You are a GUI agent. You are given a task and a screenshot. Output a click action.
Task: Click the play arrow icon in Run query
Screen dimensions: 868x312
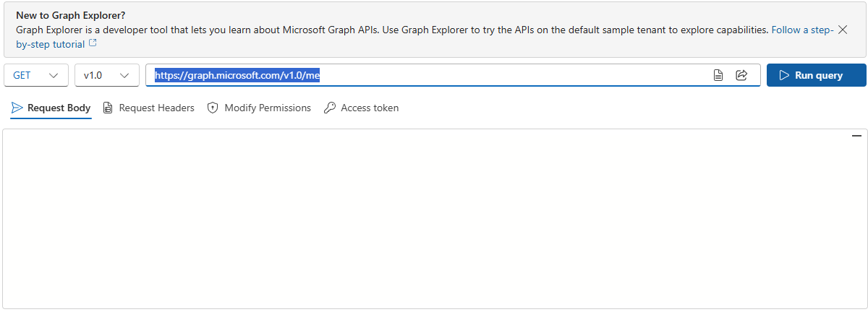point(784,75)
